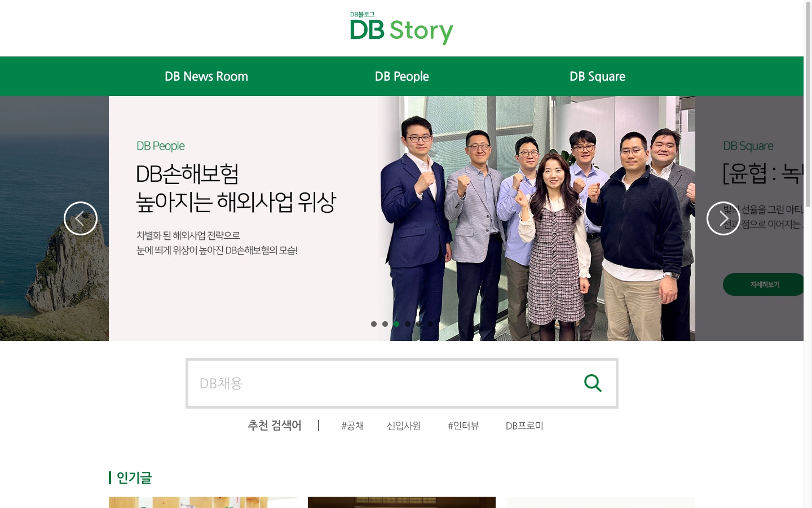The height and width of the screenshot is (508, 812).
Task: Click the 자세히보기 button on next slide
Action: point(764,284)
